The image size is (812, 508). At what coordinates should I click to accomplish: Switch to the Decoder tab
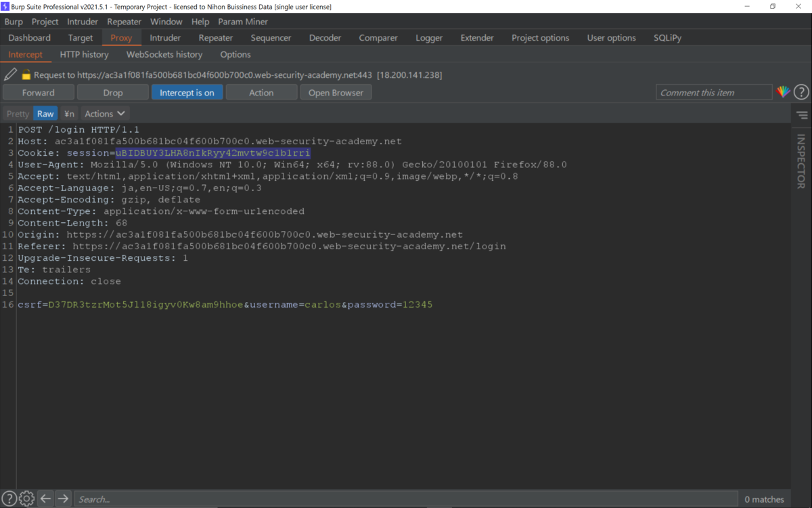325,38
